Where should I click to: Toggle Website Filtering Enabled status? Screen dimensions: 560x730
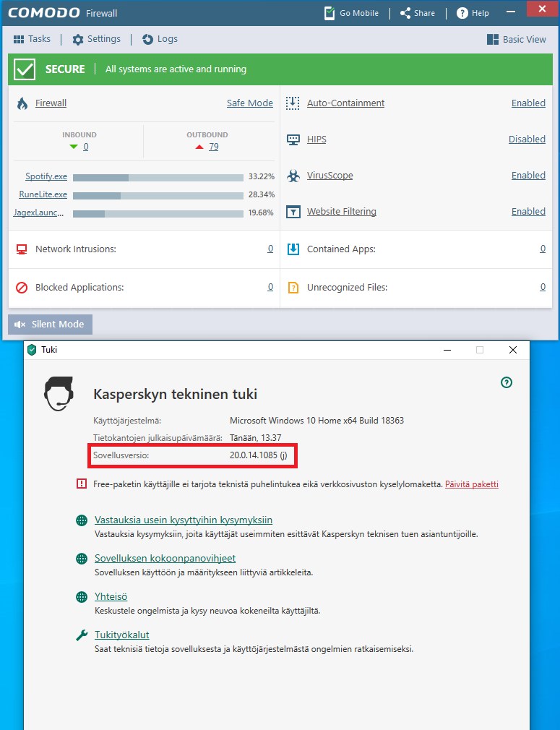[528, 211]
